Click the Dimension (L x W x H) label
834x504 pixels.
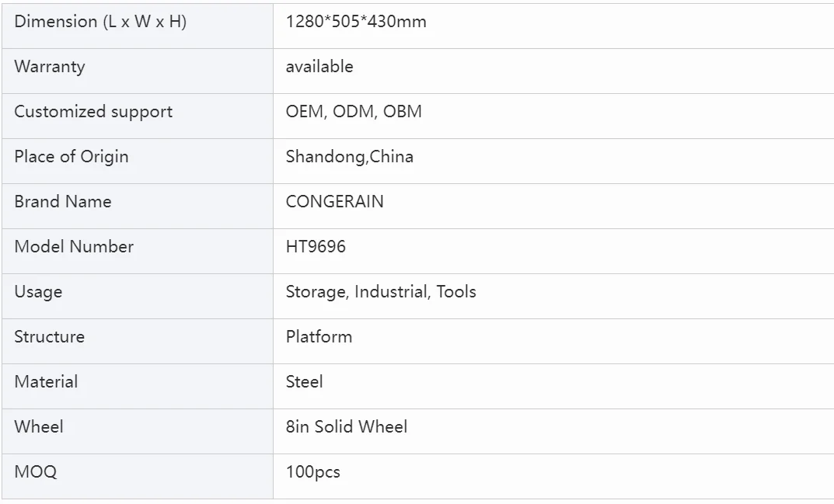click(100, 22)
